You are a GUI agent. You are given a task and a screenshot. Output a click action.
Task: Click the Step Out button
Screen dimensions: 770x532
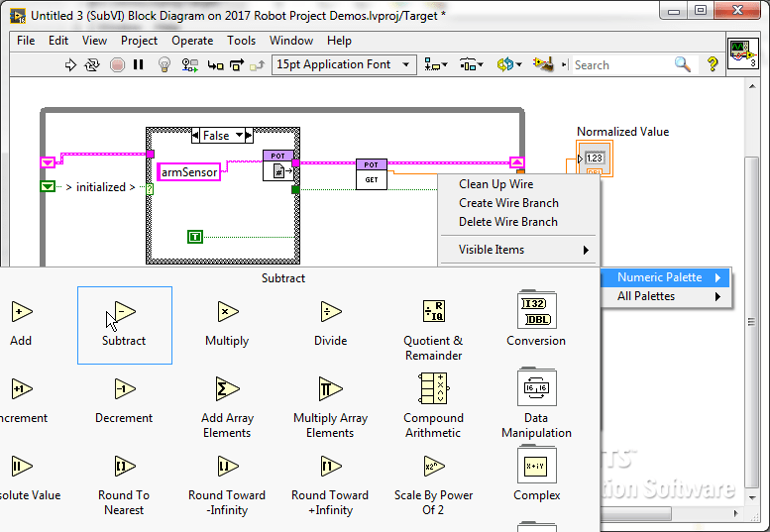coord(258,64)
